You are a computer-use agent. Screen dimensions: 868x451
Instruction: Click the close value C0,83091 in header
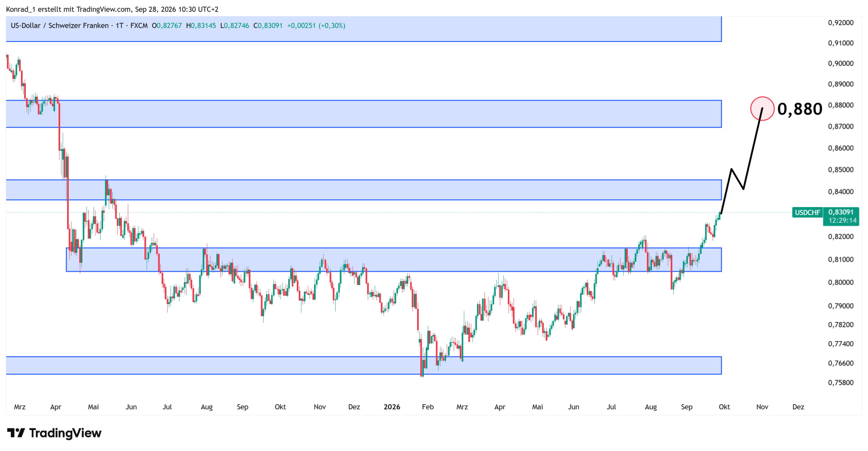[268, 25]
